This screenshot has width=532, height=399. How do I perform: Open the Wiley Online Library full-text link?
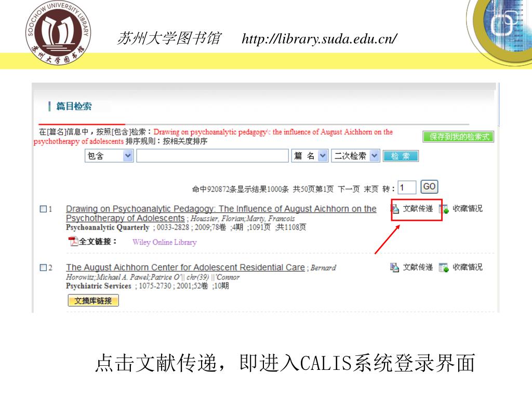pos(165,242)
